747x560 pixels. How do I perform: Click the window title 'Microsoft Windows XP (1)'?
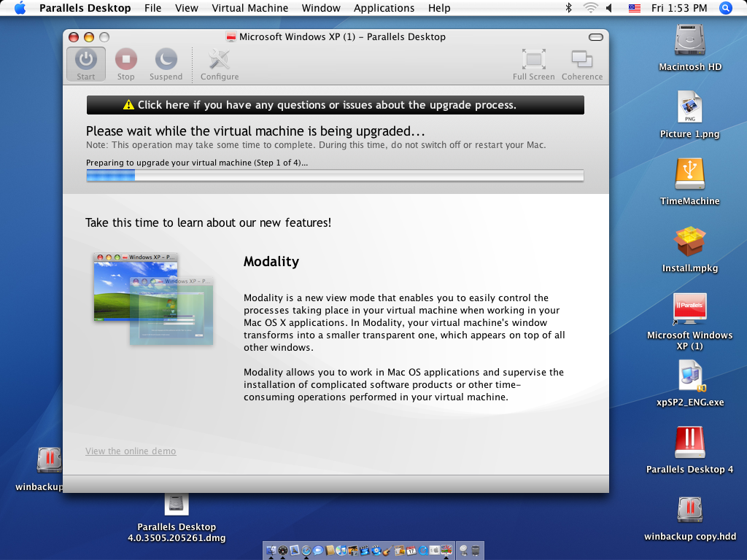click(297, 36)
